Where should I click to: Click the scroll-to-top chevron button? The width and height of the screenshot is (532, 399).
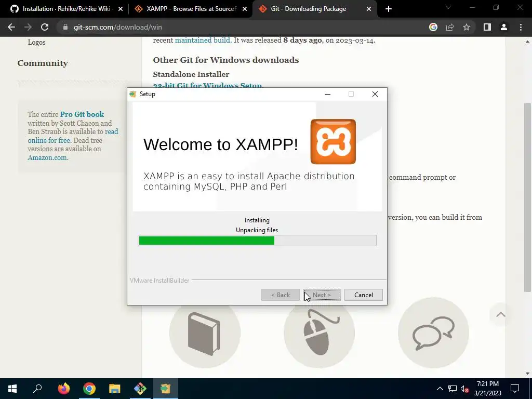tap(500, 314)
